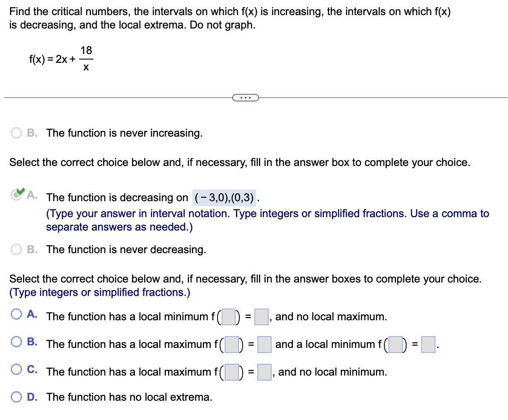
Task: Select option D, no local extrema
Action: click(x=16, y=397)
